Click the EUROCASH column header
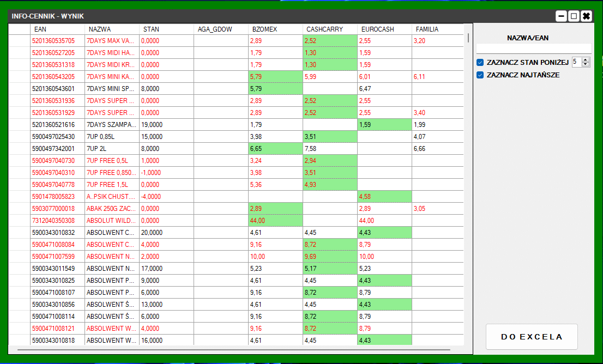 [x=385, y=29]
